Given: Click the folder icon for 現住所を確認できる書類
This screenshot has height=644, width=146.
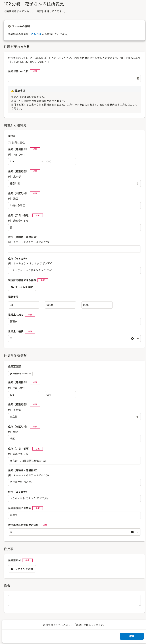Looking at the screenshot, I should tap(12, 287).
